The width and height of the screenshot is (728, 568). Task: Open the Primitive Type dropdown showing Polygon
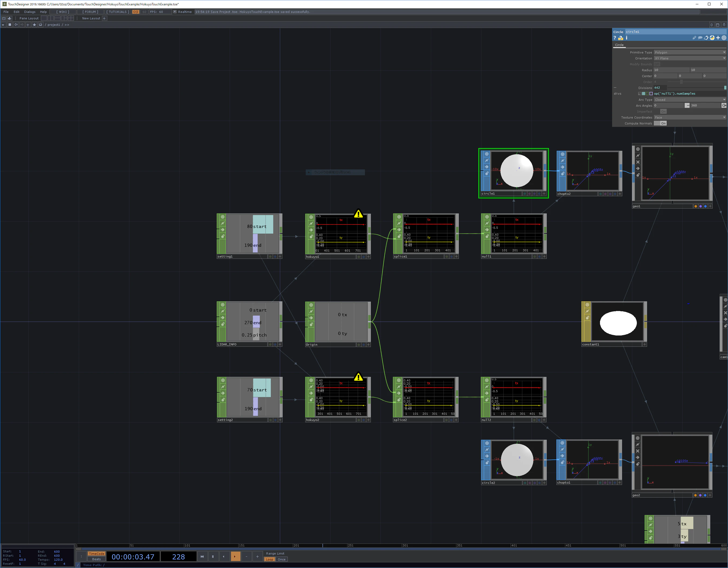click(x=690, y=53)
